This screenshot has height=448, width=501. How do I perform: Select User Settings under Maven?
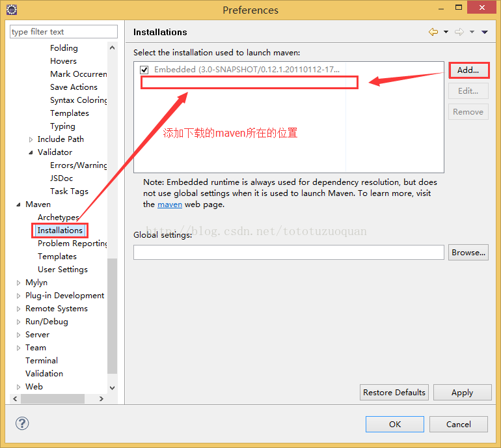62,270
